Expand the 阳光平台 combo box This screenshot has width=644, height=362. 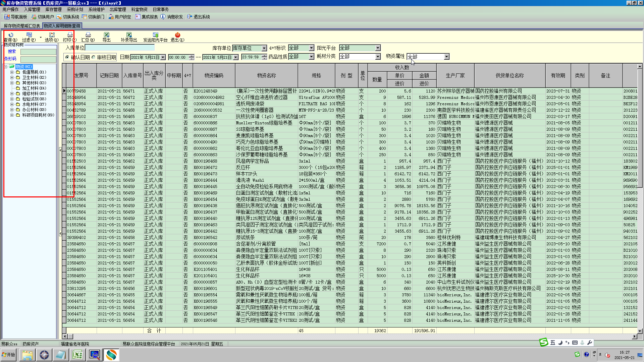378,48
